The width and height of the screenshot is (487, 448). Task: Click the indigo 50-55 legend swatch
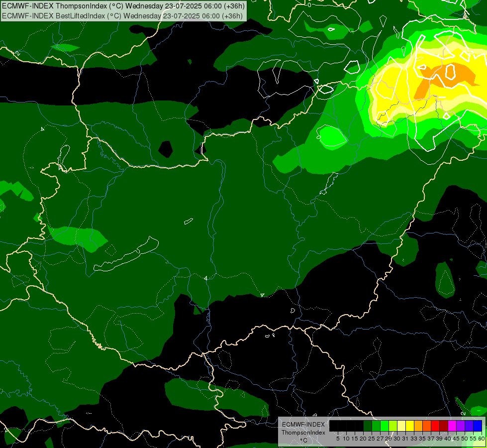tap(469, 426)
